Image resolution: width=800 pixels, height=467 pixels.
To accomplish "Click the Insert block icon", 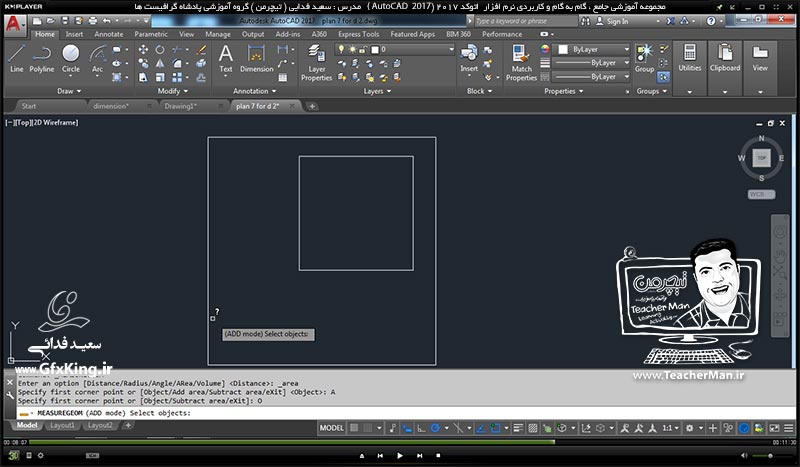I will pos(469,58).
